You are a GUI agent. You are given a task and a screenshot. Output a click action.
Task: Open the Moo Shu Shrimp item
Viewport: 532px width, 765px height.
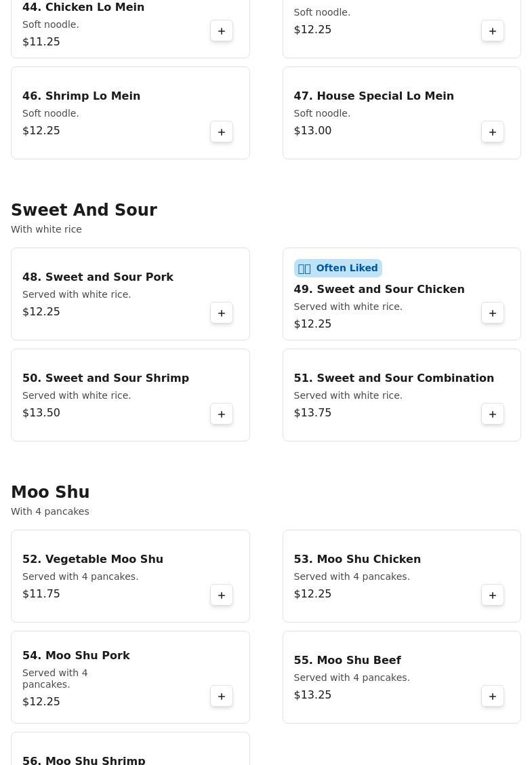(84, 760)
